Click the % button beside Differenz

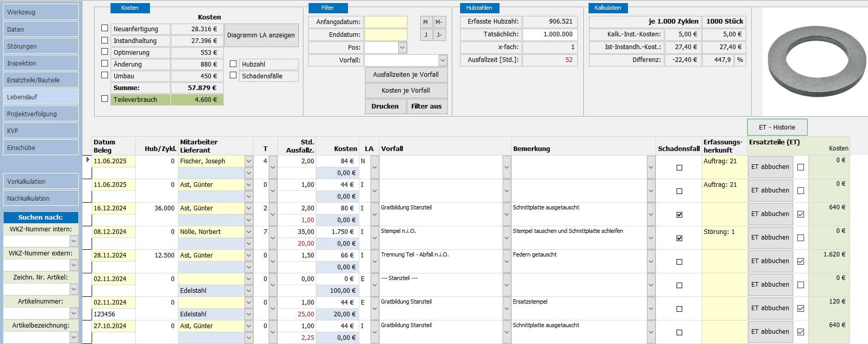740,60
